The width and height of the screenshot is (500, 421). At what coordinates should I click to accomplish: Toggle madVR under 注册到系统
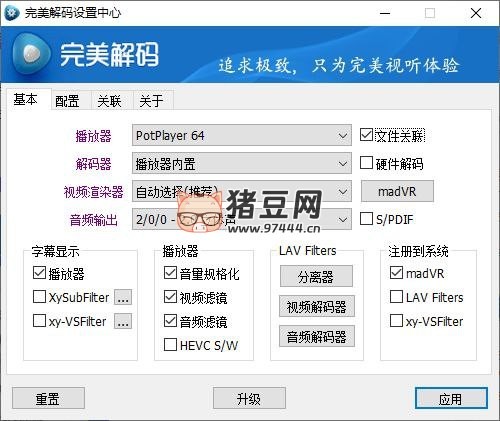pos(396,273)
